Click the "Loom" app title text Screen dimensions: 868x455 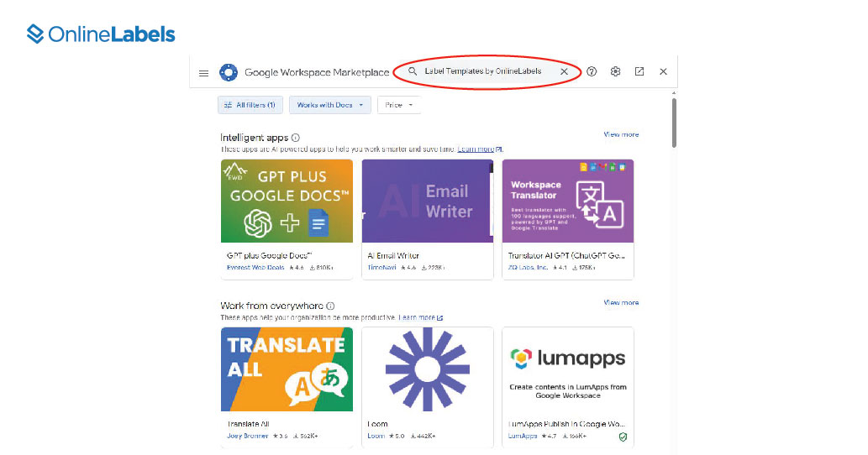[x=377, y=424]
